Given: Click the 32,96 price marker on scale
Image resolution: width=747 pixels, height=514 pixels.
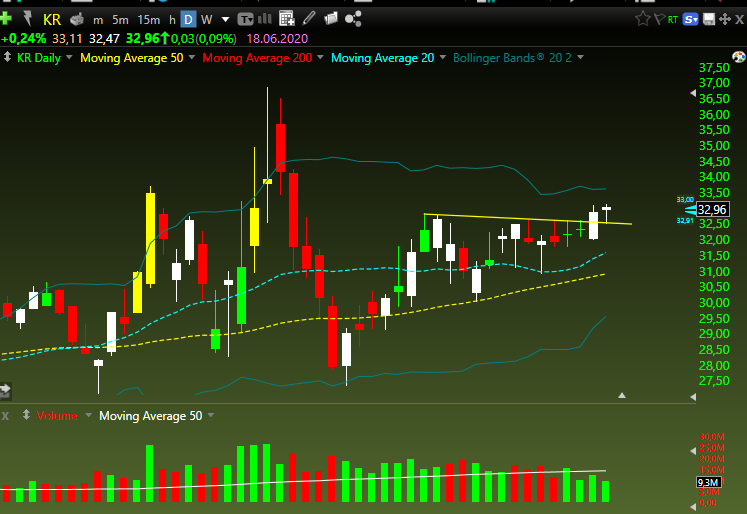Looking at the screenshot, I should click(x=712, y=209).
